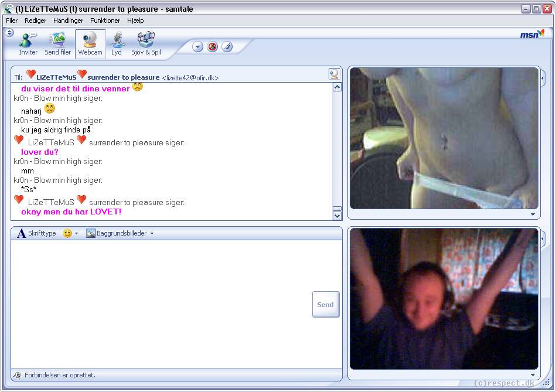Open the Skrifttype font settings
Image resolution: width=556 pixels, height=392 pixels.
point(36,233)
